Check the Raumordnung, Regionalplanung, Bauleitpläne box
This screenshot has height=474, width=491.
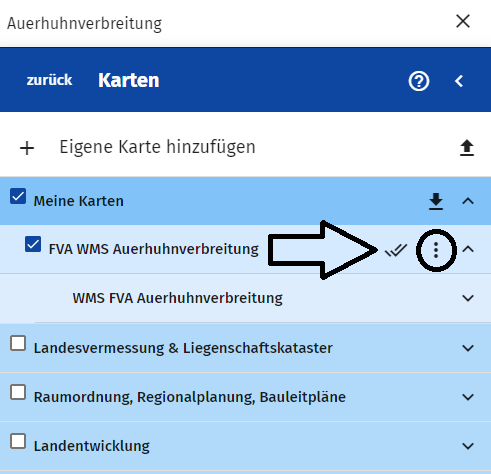click(18, 392)
